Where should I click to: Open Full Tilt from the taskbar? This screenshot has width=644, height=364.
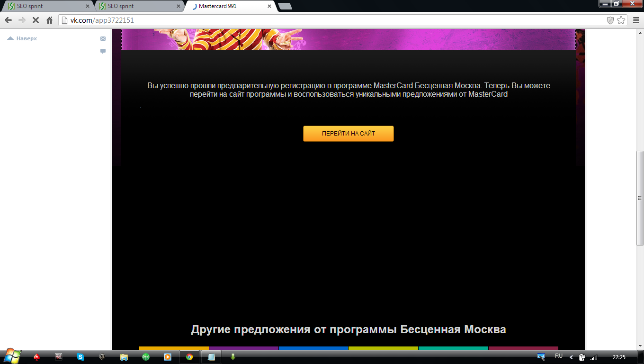click(59, 357)
